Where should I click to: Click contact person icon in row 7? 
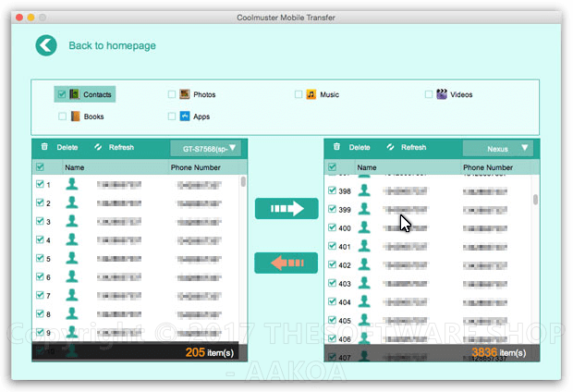[72, 295]
